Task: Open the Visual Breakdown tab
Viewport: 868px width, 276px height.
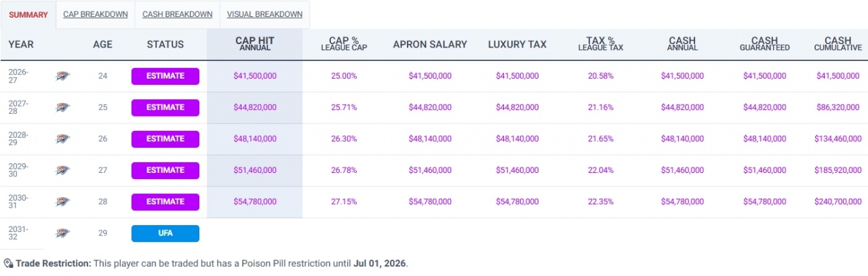Action: tap(264, 14)
